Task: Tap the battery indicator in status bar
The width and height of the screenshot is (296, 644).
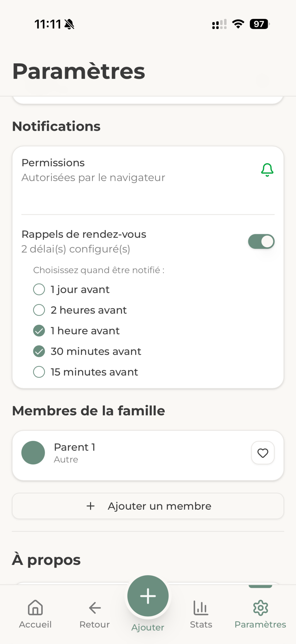Action: point(259,24)
